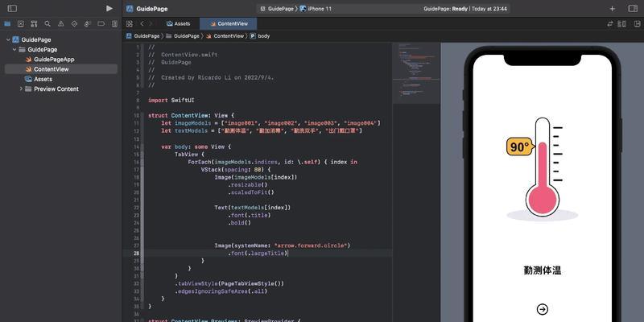Screen dimensions: 644x322
Task: Click the thermometer image in preview
Action: click(543, 170)
